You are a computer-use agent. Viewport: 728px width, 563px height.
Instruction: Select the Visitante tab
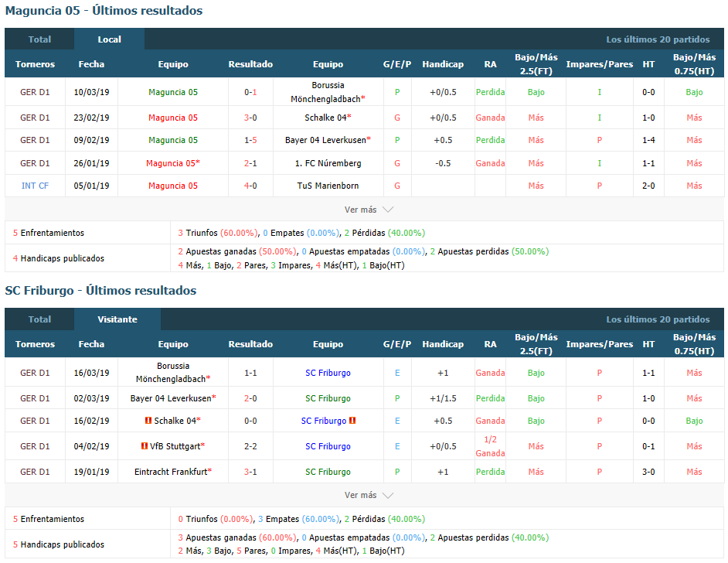[117, 319]
